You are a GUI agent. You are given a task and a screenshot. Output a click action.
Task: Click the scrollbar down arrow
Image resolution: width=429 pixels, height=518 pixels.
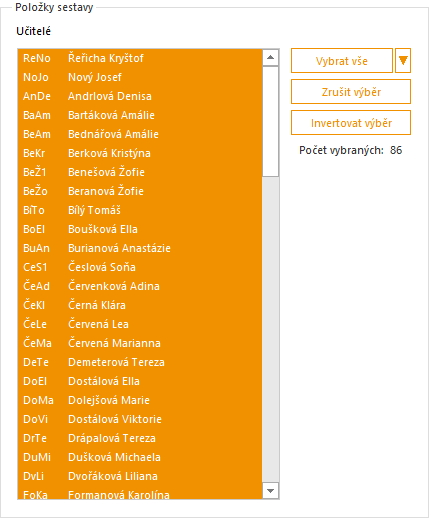[270, 491]
